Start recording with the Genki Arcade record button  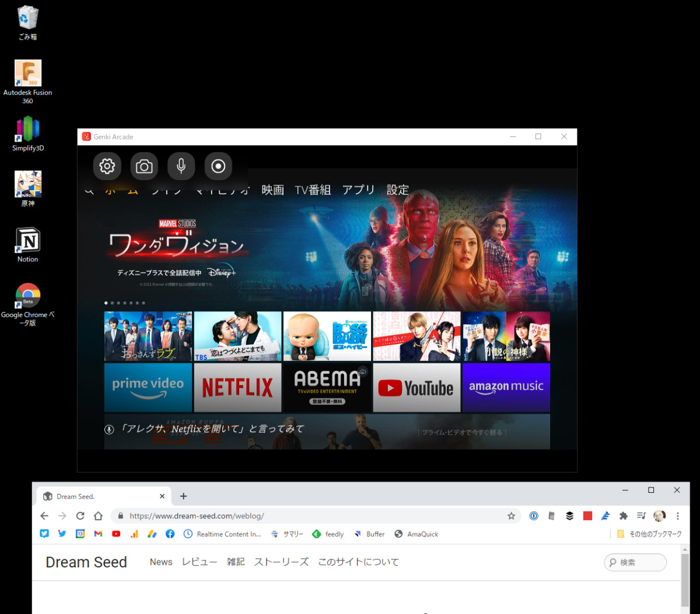(x=218, y=167)
